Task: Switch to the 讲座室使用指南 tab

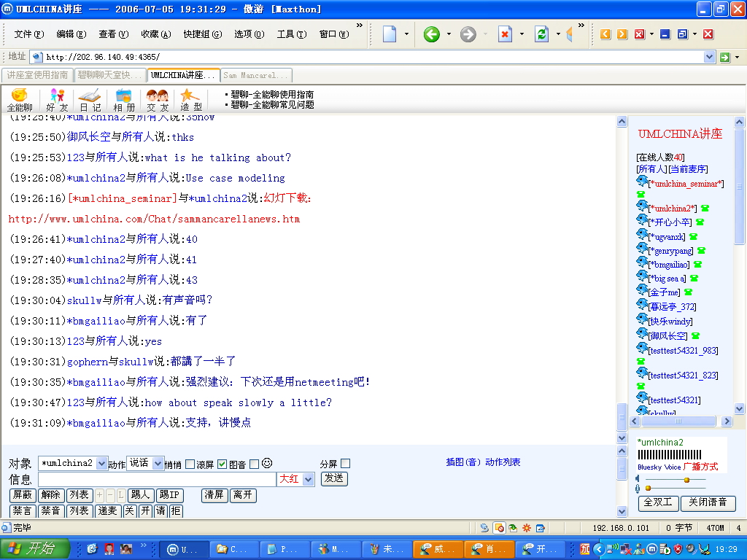Action: 37,75
